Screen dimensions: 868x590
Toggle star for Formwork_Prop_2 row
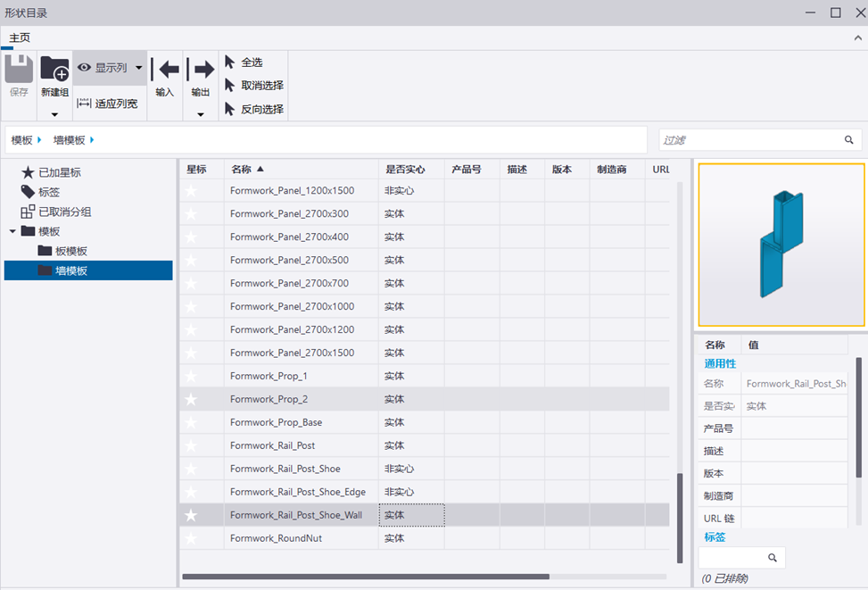click(191, 399)
